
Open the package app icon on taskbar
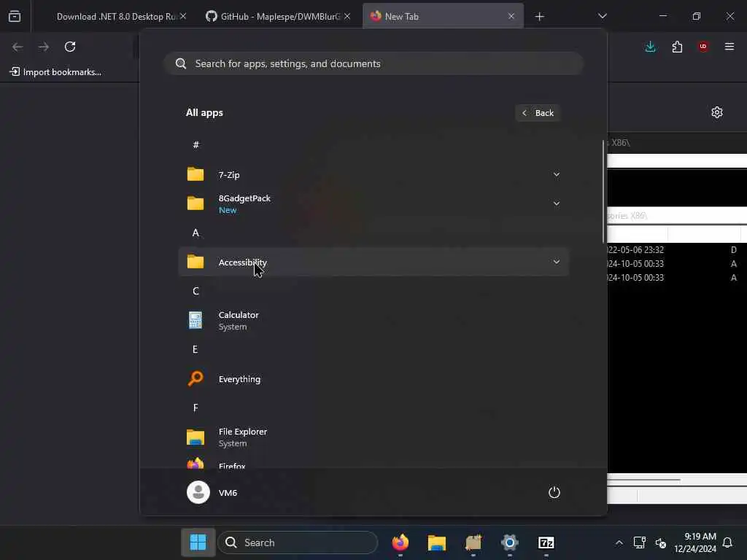coord(473,542)
